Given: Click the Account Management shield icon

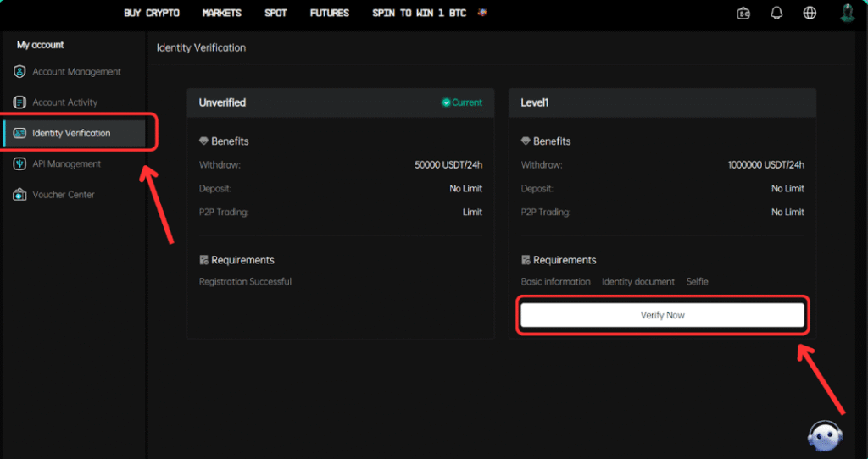Looking at the screenshot, I should [19, 71].
